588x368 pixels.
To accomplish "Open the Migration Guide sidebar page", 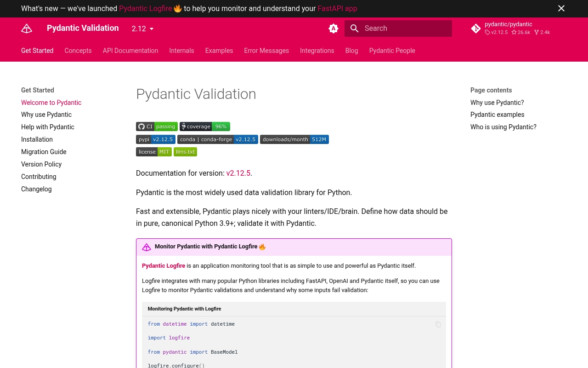I will point(44,152).
